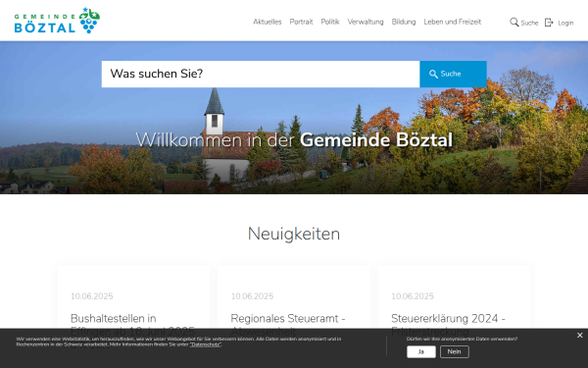Open the header search magnifier icon
Viewport: 588px width, 368px height.
coord(514,23)
